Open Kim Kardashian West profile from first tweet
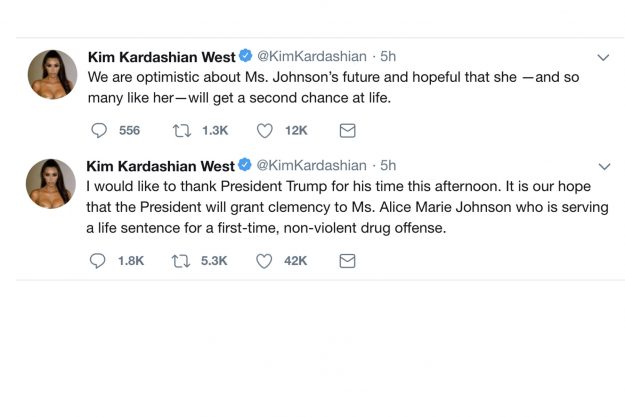625x417 pixels. pos(161,57)
